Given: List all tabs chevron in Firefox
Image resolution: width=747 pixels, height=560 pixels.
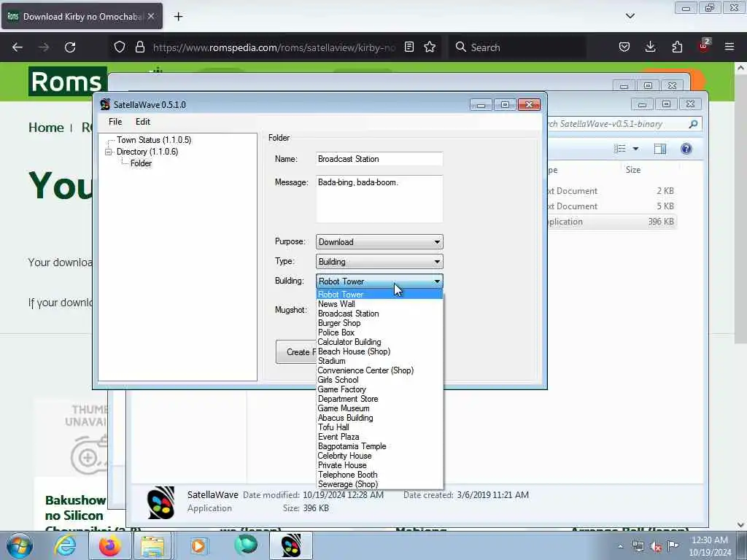Looking at the screenshot, I should coord(630,16).
